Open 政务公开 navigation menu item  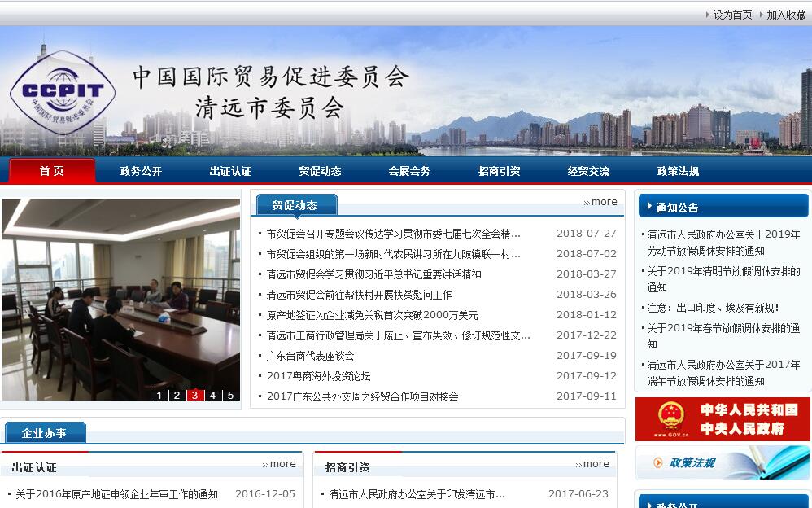(x=141, y=171)
